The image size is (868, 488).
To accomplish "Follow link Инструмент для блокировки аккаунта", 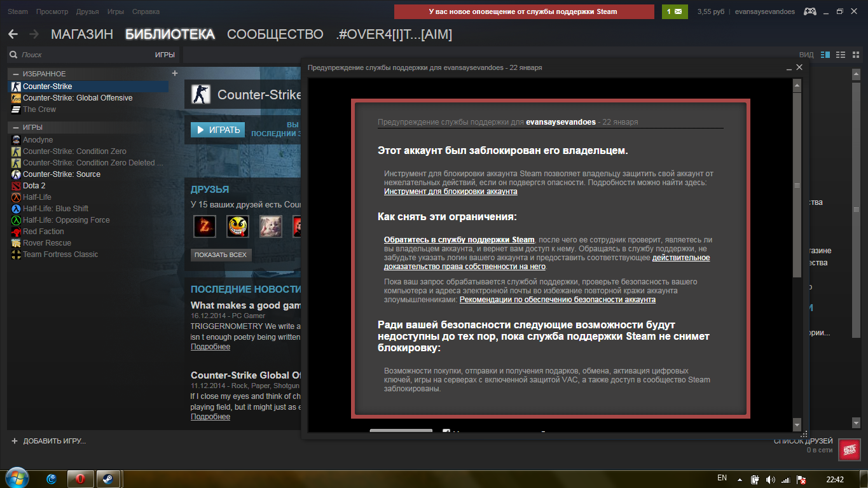I will 450,192.
